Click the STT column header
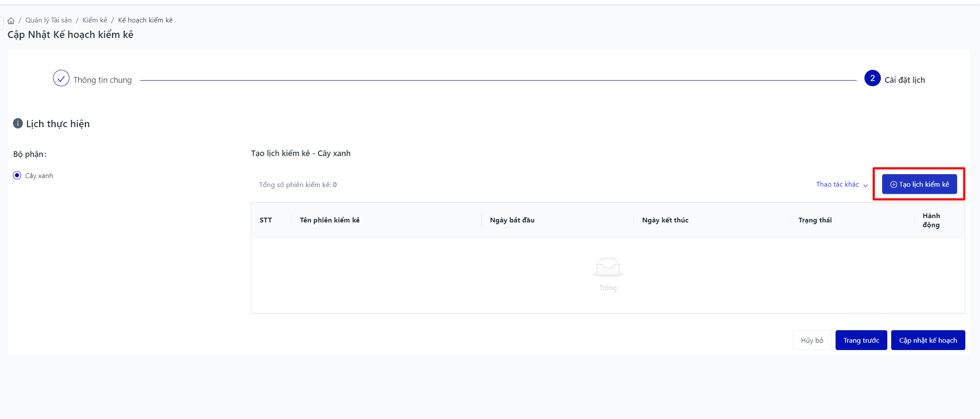This screenshot has width=980, height=419. (266, 220)
